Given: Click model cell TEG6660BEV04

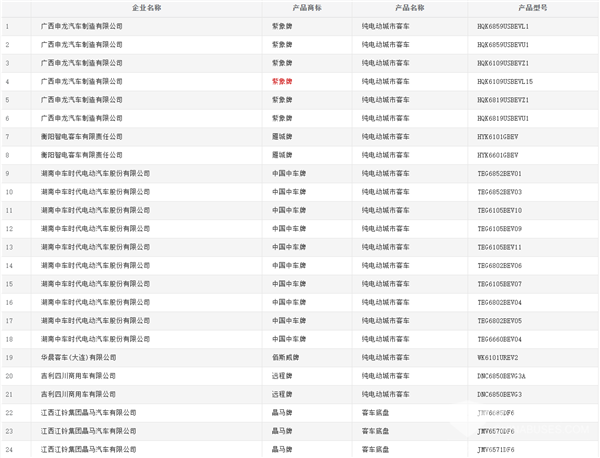Looking at the screenshot, I should click(501, 339).
